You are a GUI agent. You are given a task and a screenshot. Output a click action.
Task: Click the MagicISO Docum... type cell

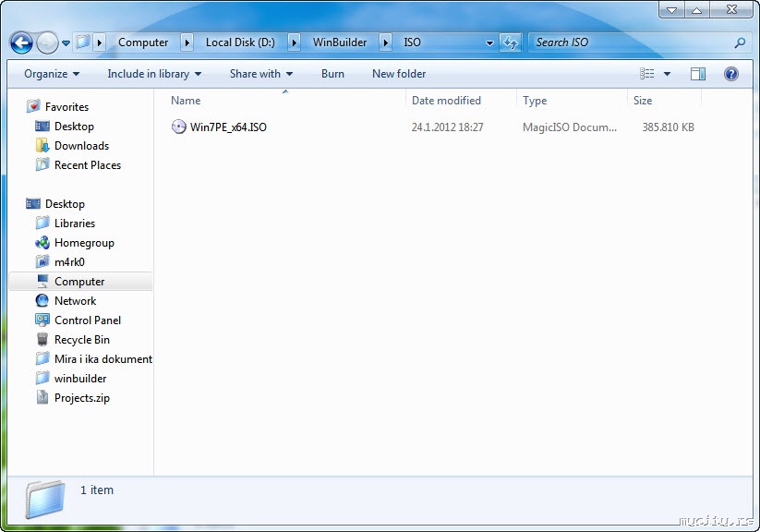pos(570,127)
